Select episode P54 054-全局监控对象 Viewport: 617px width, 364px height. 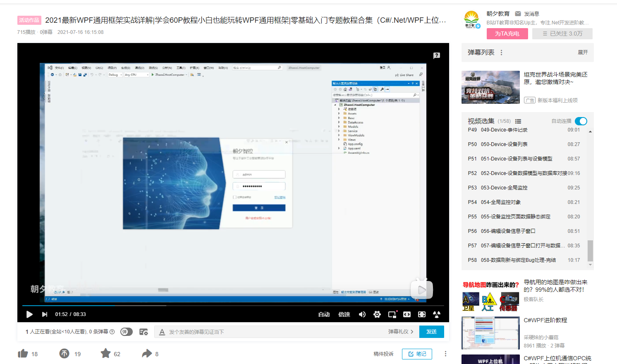click(x=524, y=202)
